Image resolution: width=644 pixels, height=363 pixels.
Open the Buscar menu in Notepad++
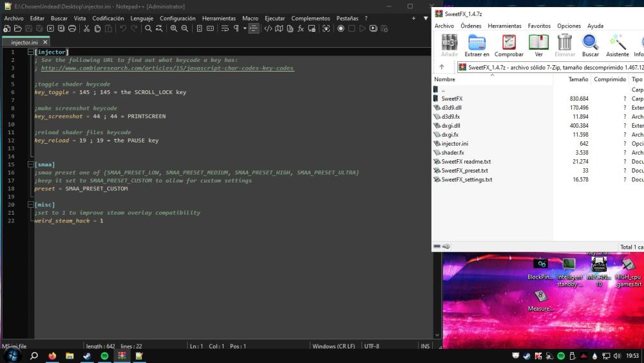tap(59, 19)
